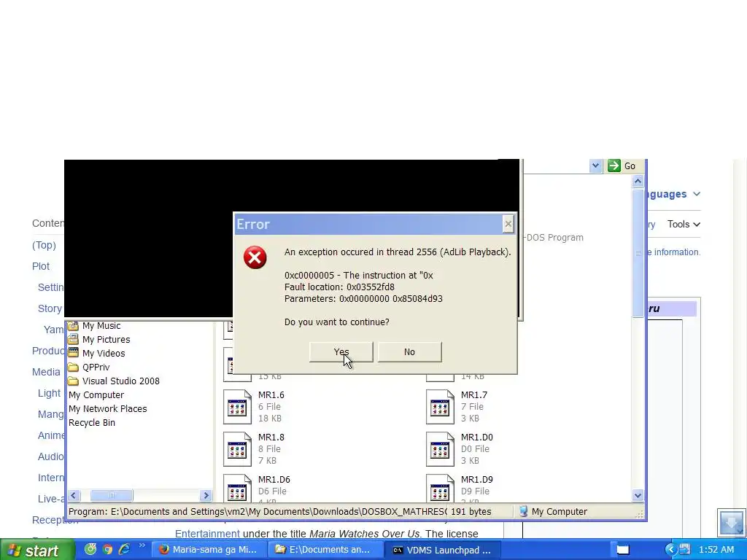Open the Wikipedia Tools dropdown menu

[684, 224]
